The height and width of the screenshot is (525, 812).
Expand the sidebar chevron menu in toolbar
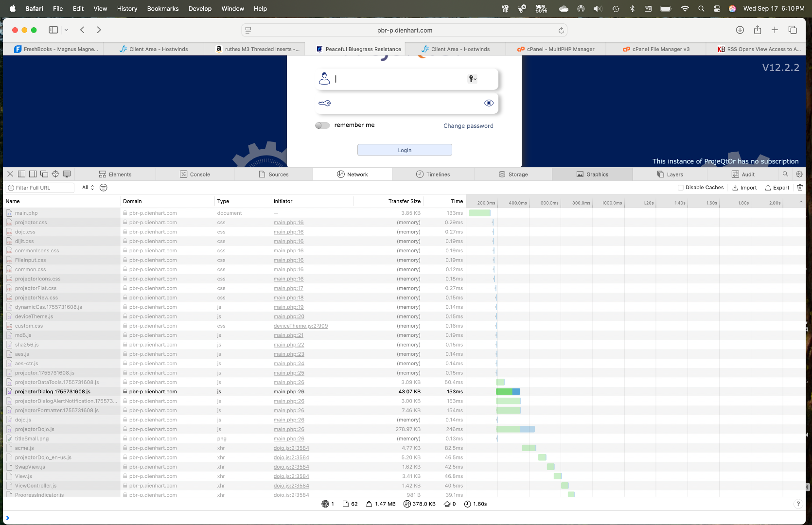click(67, 30)
